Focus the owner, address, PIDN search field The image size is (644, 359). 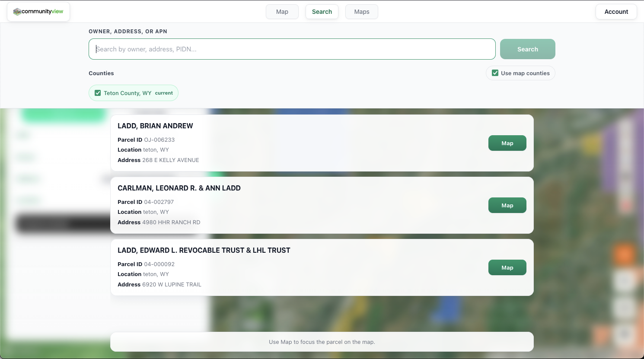[x=292, y=49]
